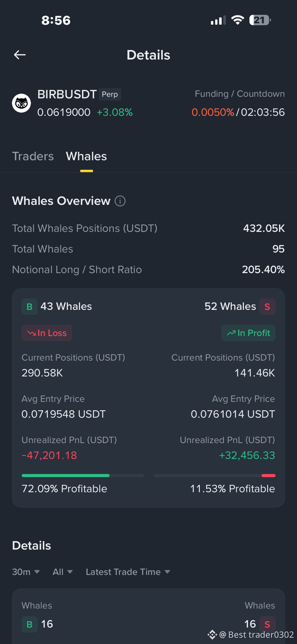This screenshot has height=644, width=297.
Task: Select the Whales tab
Action: (86, 156)
